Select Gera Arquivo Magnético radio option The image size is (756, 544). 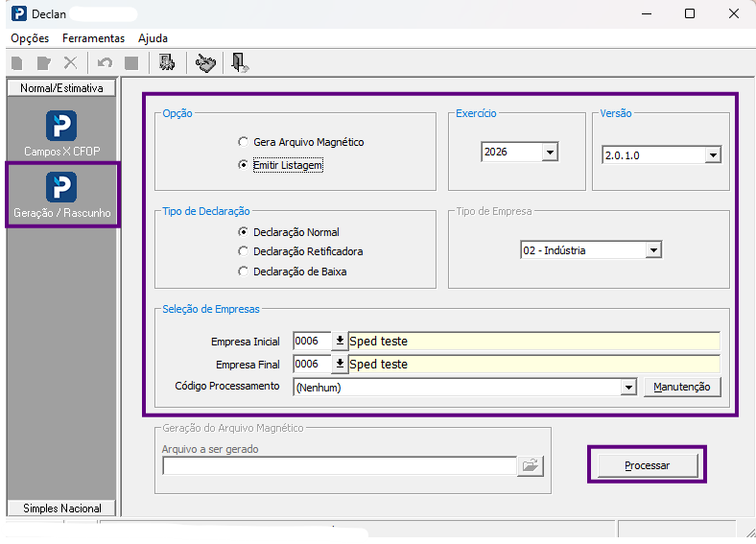point(243,142)
